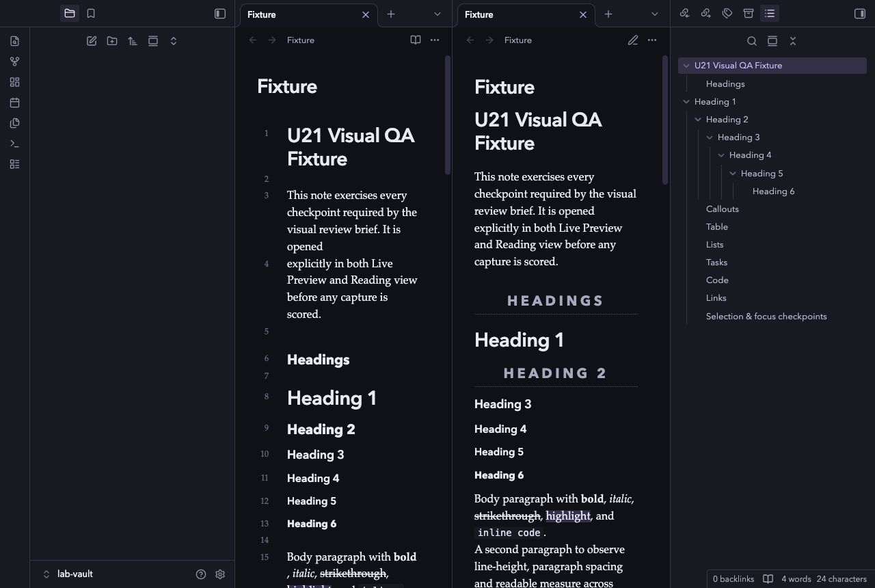This screenshot has height=588, width=875.
Task: Open the graph view from the ribbon
Action: tap(14, 62)
